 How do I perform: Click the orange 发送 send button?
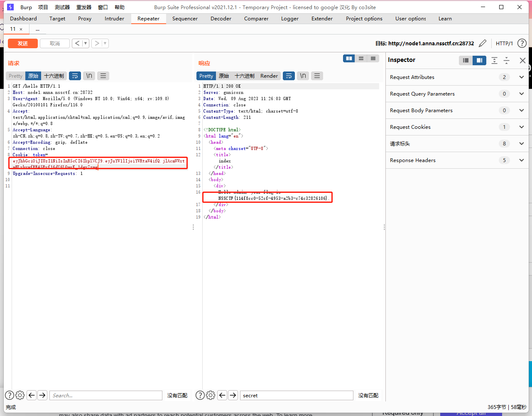(x=23, y=43)
